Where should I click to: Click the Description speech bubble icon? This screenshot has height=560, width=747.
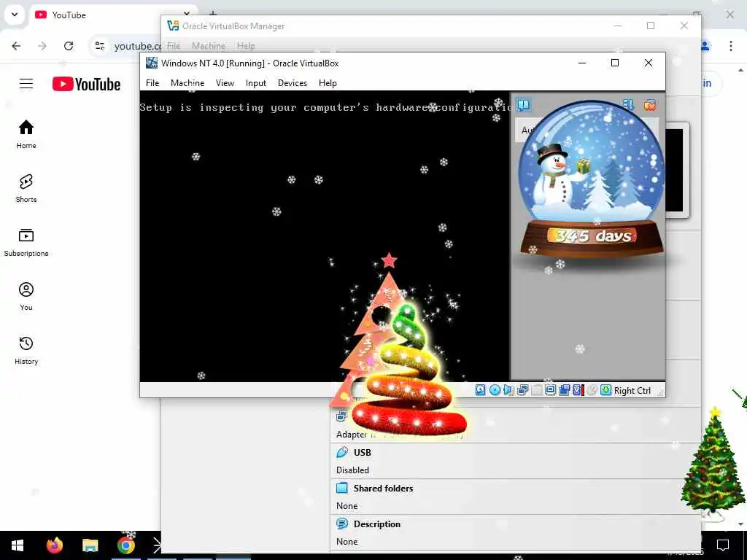pos(342,524)
